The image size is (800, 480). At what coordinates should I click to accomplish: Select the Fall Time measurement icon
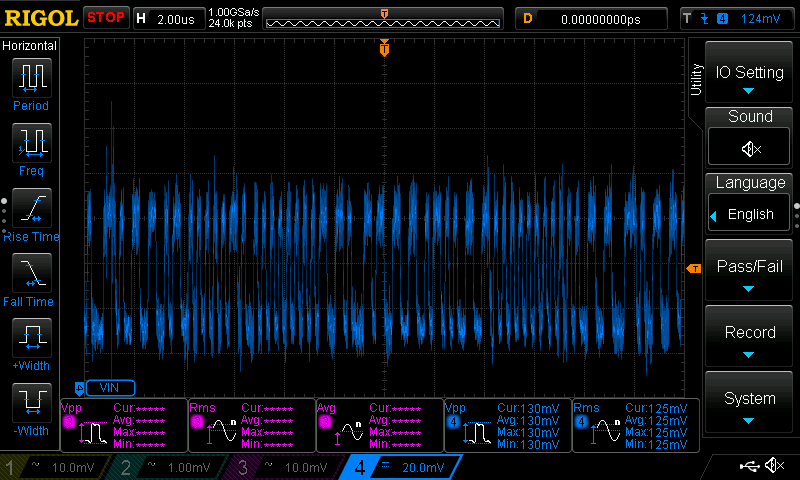(x=32, y=272)
